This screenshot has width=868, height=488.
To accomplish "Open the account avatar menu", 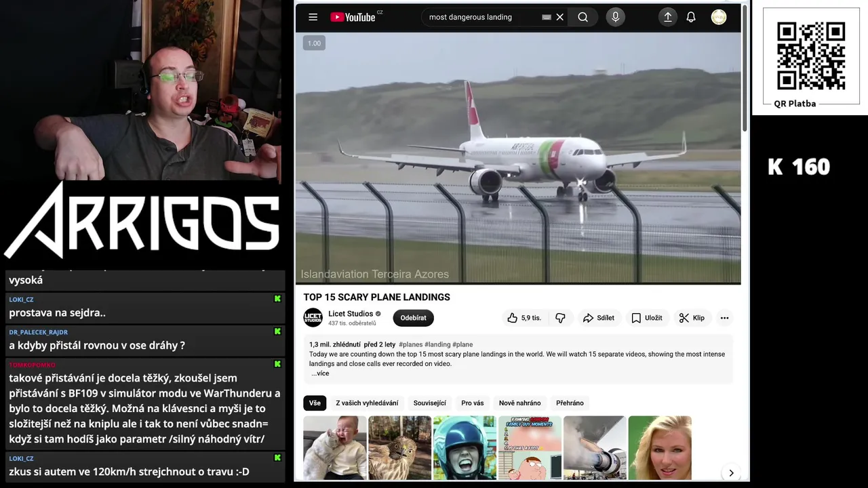I will [719, 17].
